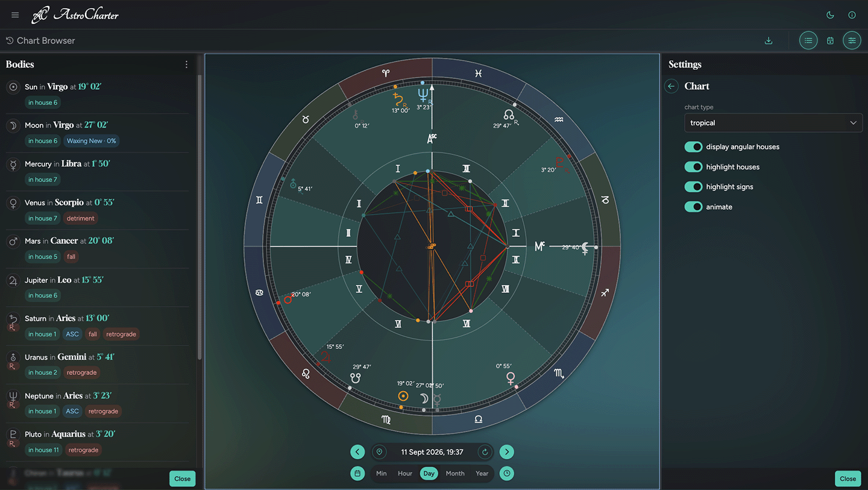The width and height of the screenshot is (868, 490).
Task: Step to next day arrow
Action: point(507,451)
